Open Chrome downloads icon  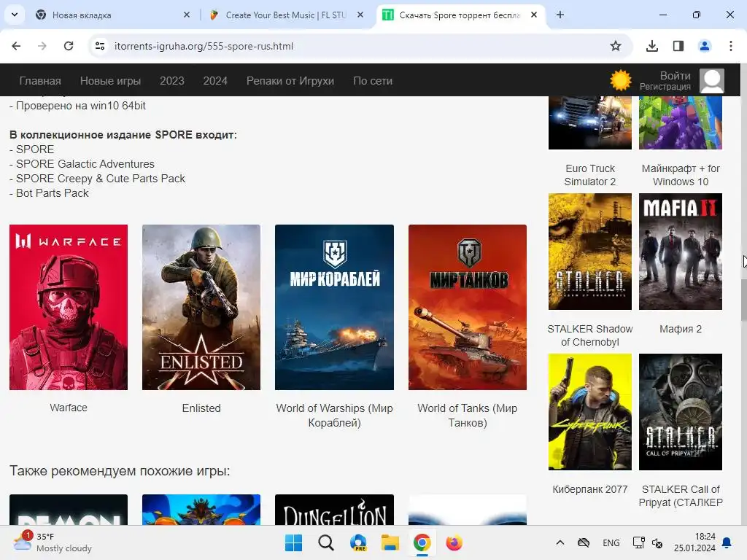coord(652,46)
